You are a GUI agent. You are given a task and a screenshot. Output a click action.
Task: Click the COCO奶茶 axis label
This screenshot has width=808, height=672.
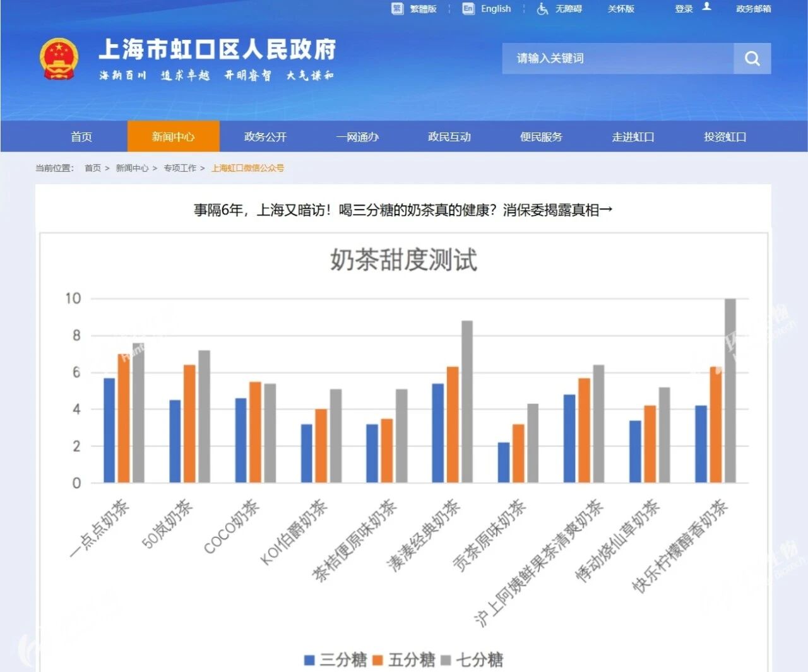(232, 526)
